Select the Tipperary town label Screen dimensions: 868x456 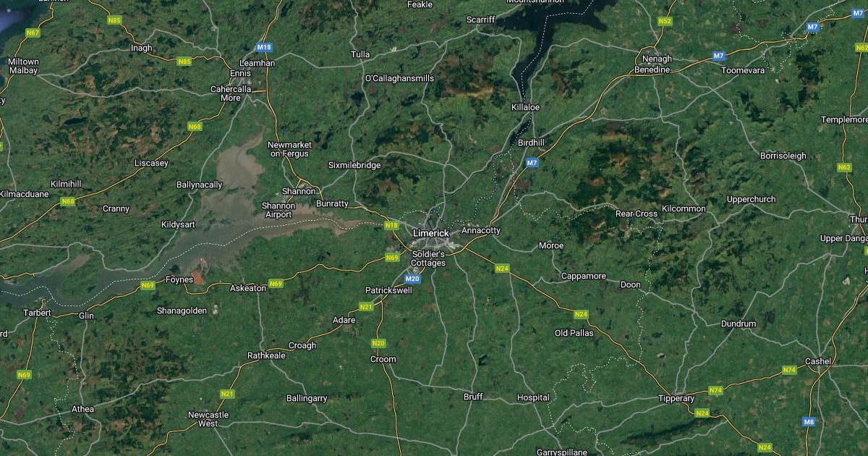[676, 399]
